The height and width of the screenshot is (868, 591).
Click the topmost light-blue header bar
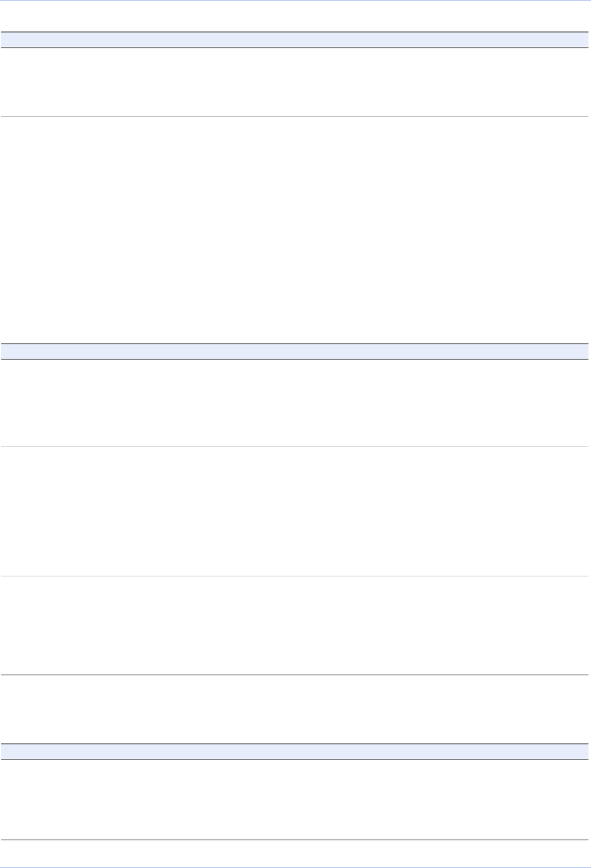(295, 40)
